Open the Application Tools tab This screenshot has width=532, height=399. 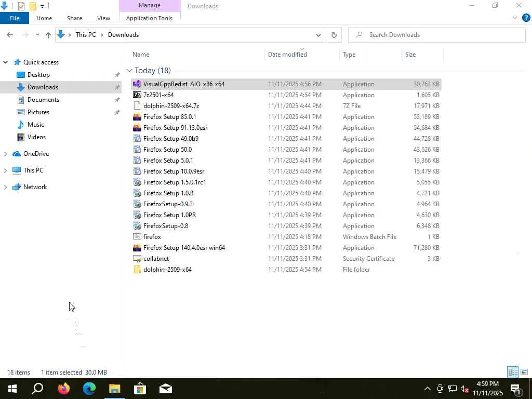click(x=149, y=18)
